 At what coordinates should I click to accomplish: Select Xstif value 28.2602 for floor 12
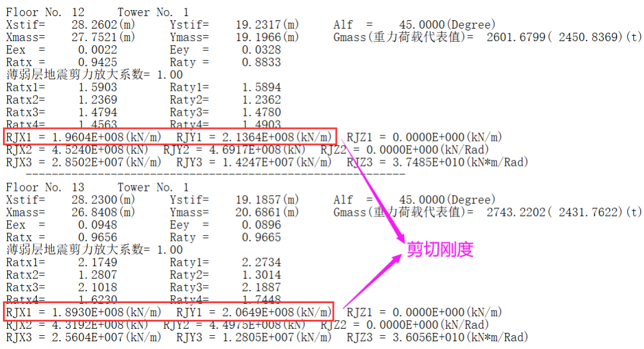click(94, 24)
